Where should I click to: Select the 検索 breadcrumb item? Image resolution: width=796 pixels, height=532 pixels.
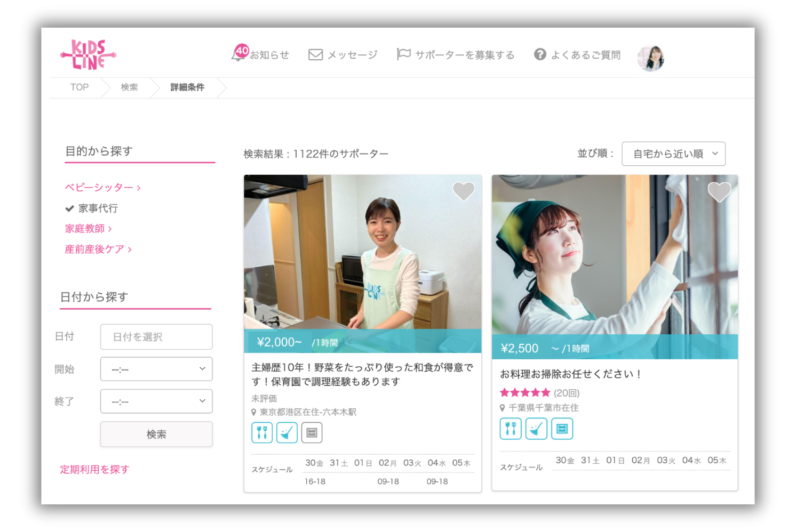pyautogui.click(x=129, y=87)
